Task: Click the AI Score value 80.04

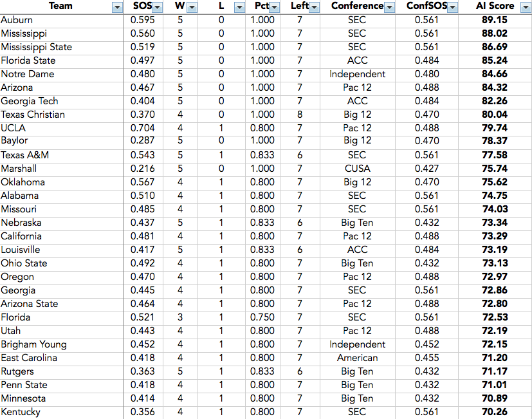Action: point(495,115)
